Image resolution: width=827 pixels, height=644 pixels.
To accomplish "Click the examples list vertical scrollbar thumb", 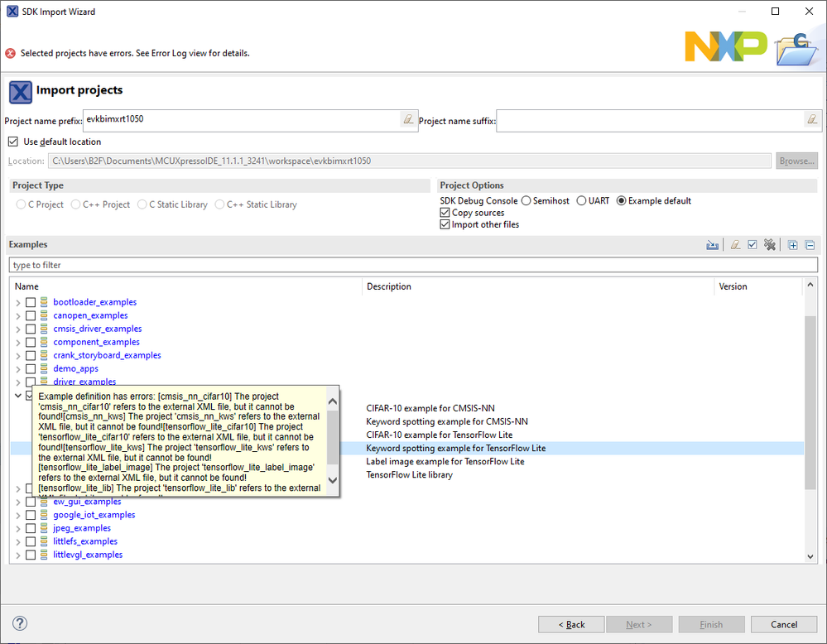I will click(810, 402).
